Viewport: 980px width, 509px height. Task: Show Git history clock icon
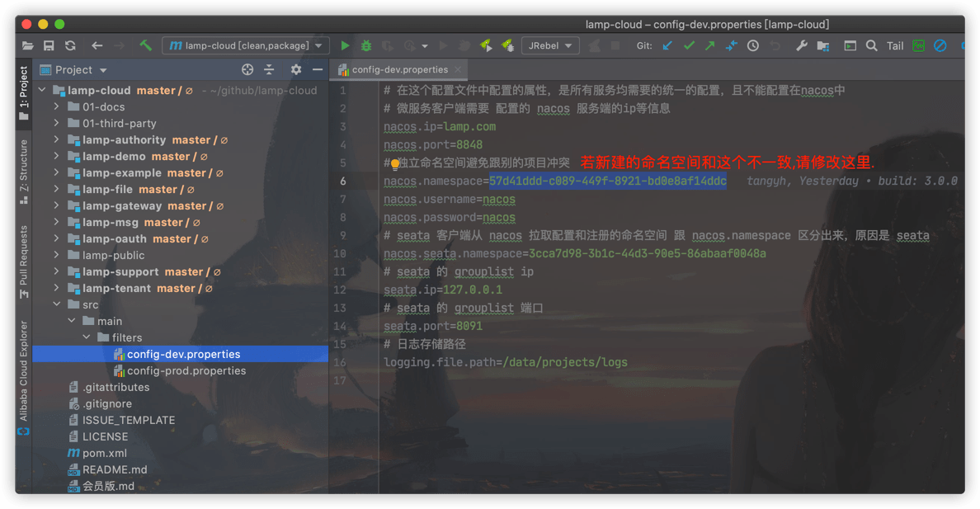click(753, 46)
